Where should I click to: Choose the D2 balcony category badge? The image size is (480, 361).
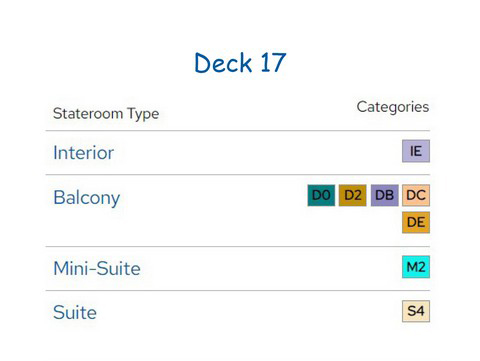[x=353, y=195]
